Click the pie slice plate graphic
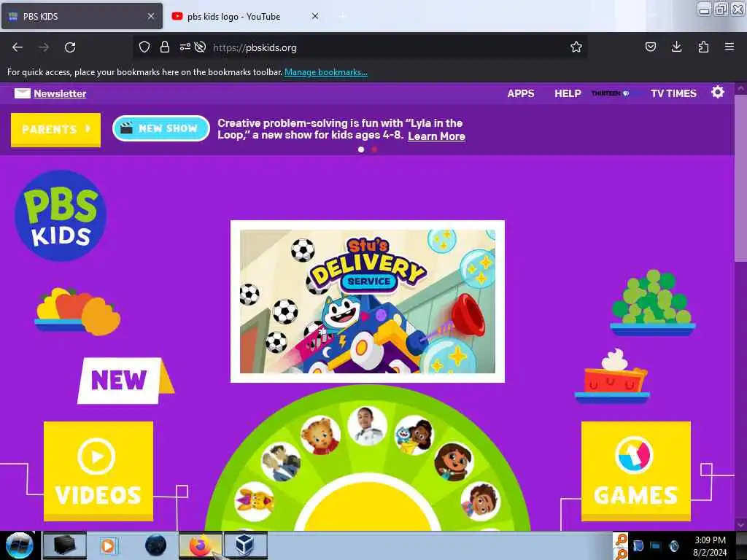The width and height of the screenshot is (747, 560). (x=612, y=376)
